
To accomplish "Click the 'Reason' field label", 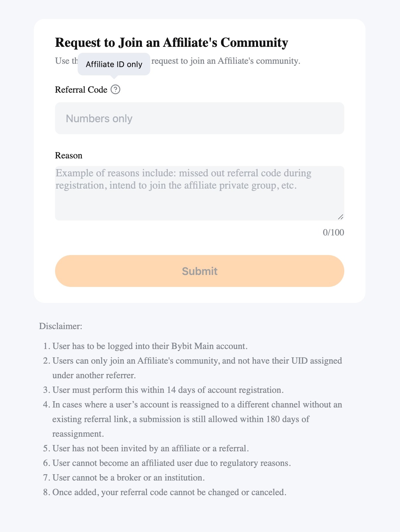I will [x=69, y=155].
